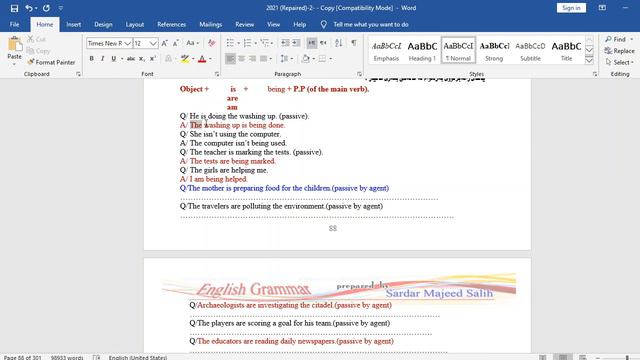Switch to the Insert tab
The image size is (640, 360).
73,24
